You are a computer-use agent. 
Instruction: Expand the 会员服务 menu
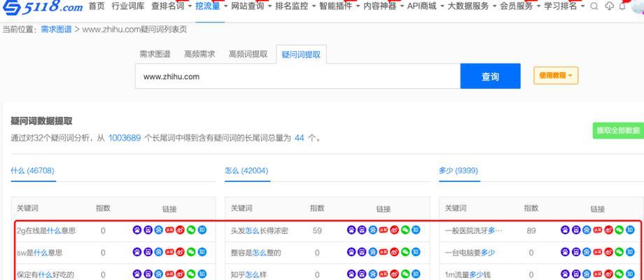[x=520, y=6]
